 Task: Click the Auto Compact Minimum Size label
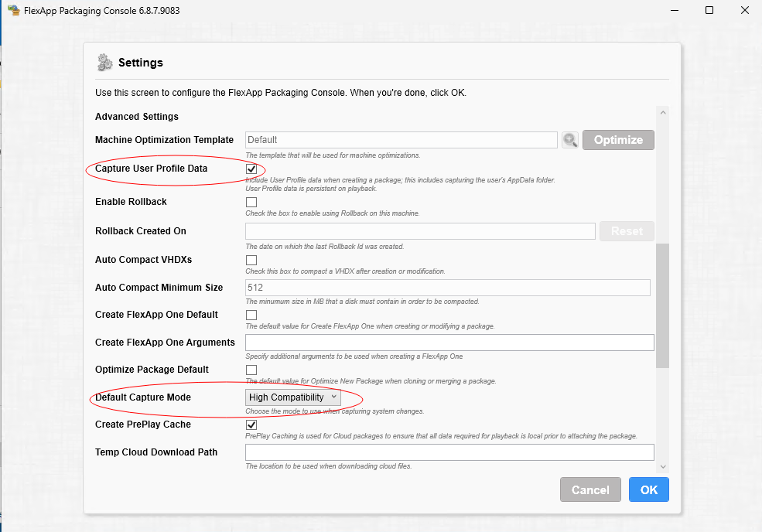click(159, 288)
